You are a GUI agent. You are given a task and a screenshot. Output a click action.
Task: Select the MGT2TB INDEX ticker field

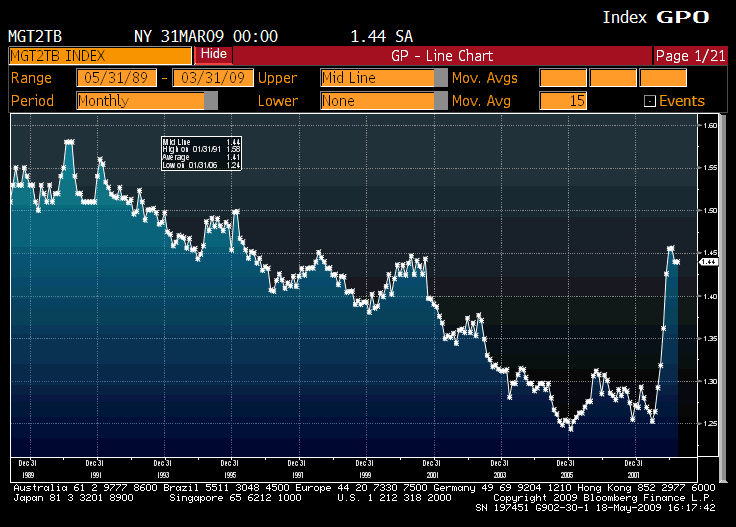tap(98, 55)
